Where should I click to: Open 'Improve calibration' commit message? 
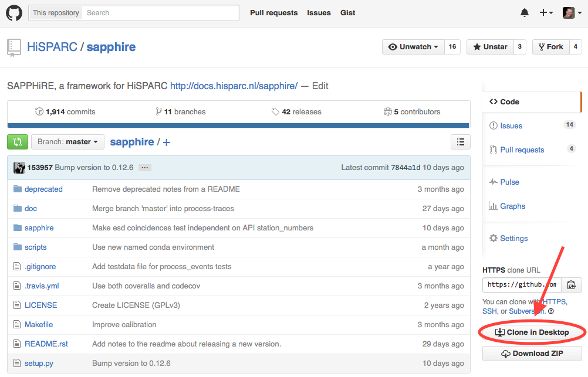pos(124,325)
